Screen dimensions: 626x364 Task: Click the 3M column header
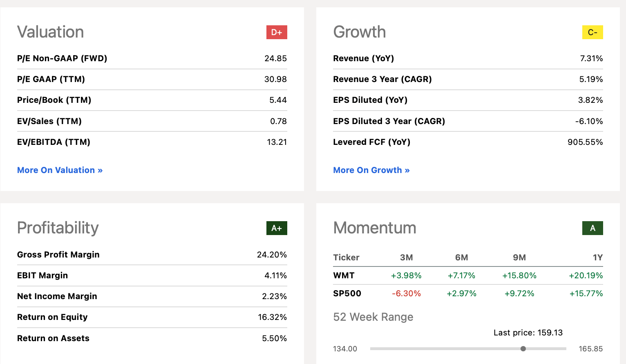pyautogui.click(x=406, y=257)
